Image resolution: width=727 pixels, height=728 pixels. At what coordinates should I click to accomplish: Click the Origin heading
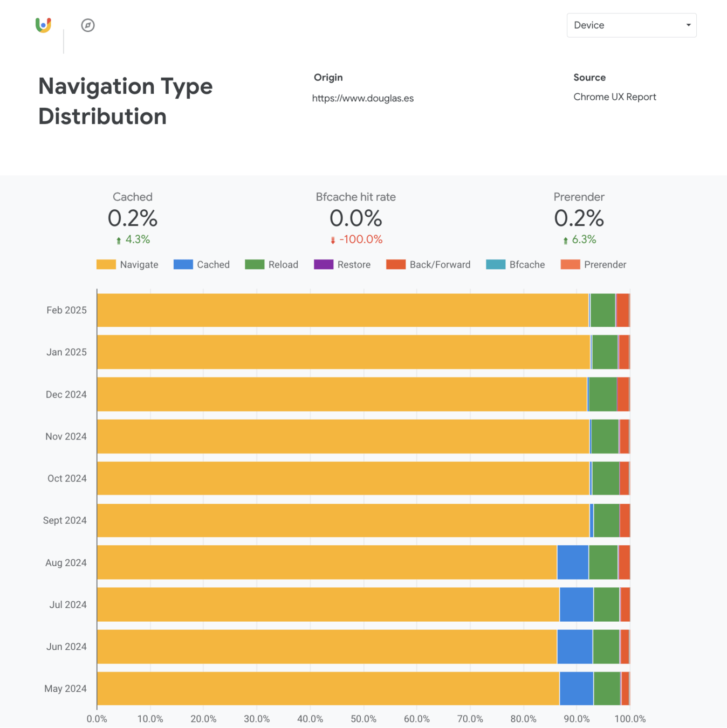[x=328, y=78]
